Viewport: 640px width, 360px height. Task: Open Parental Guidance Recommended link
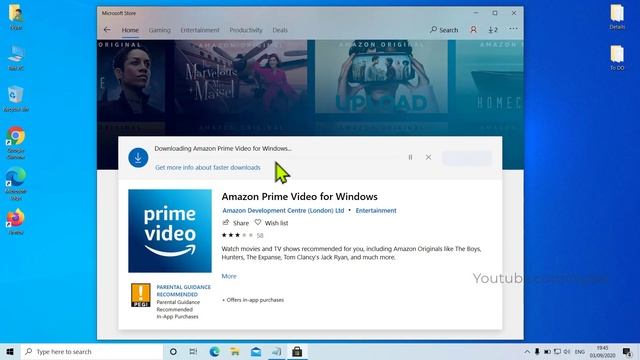(184, 291)
